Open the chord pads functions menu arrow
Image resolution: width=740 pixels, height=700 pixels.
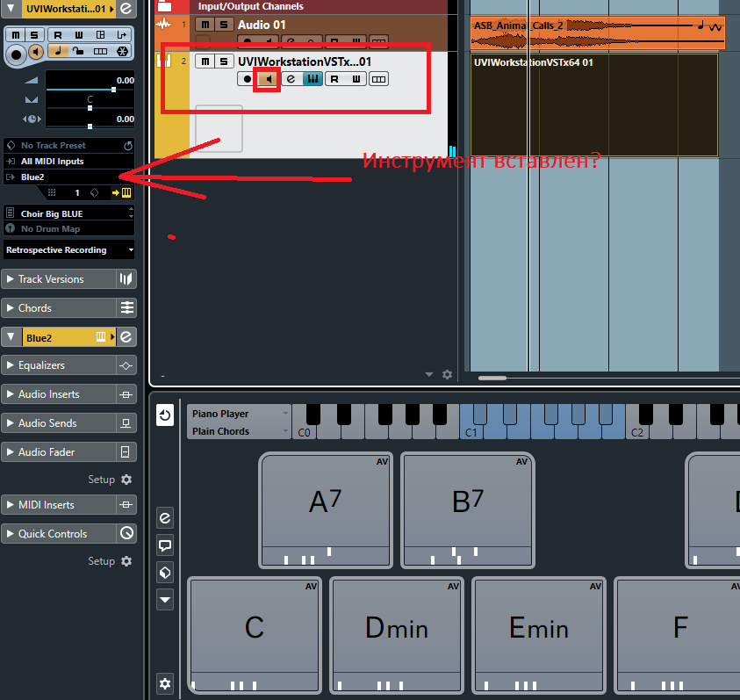[165, 599]
